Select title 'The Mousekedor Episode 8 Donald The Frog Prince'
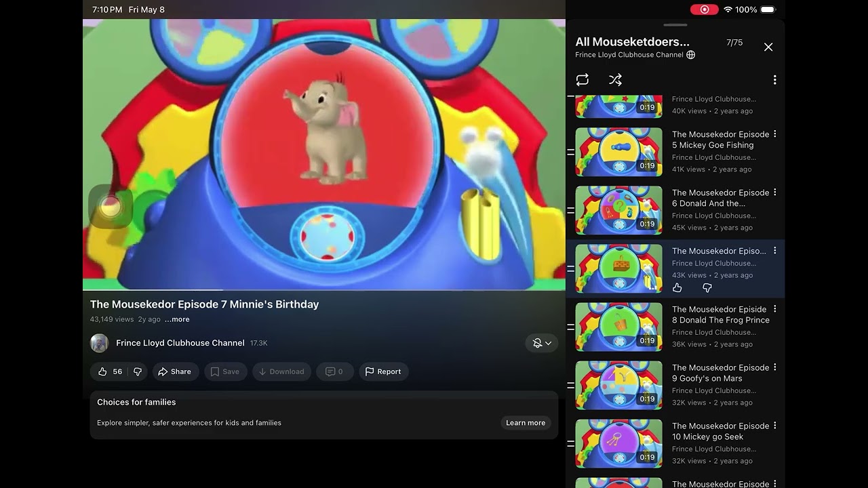This screenshot has width=868, height=488. [721, 314]
